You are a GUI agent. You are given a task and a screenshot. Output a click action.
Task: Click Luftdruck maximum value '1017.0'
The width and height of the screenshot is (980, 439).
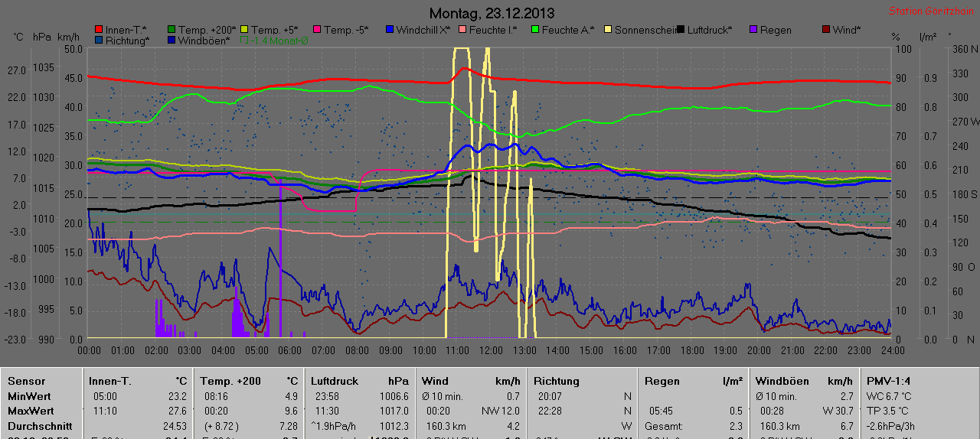pos(394,411)
